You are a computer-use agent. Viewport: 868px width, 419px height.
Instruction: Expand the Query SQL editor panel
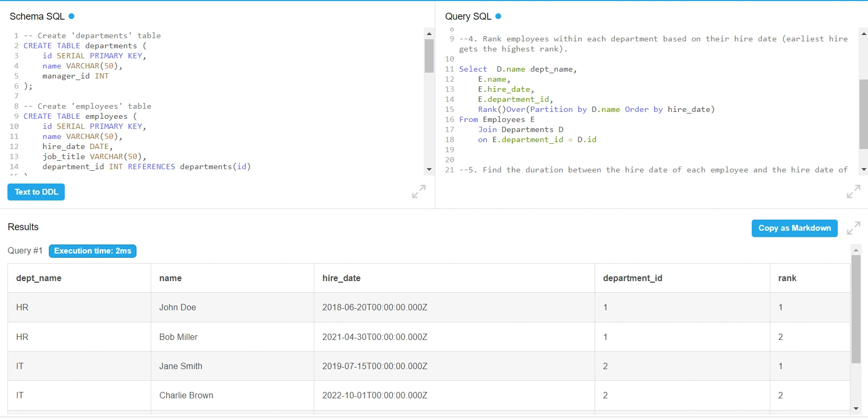pos(853,191)
